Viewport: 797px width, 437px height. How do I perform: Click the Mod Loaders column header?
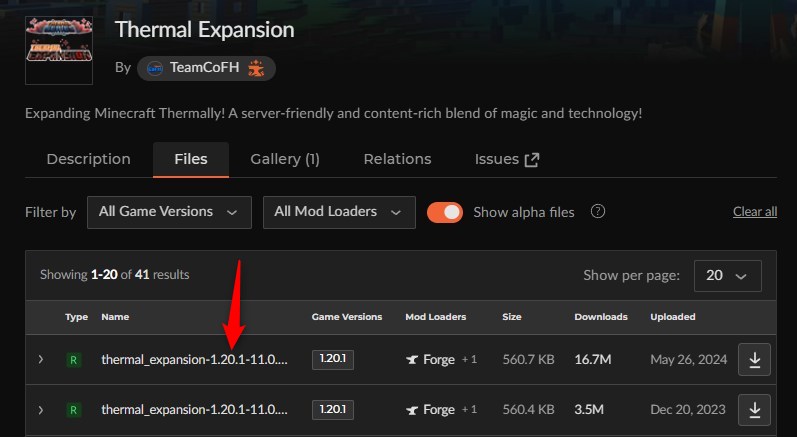pyautogui.click(x=436, y=317)
